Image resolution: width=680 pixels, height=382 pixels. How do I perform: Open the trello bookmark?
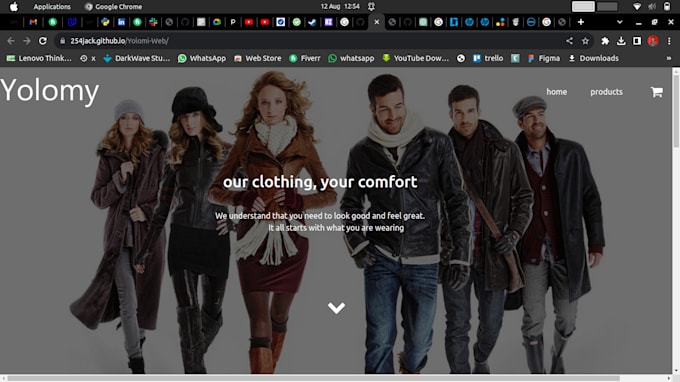pos(488,58)
